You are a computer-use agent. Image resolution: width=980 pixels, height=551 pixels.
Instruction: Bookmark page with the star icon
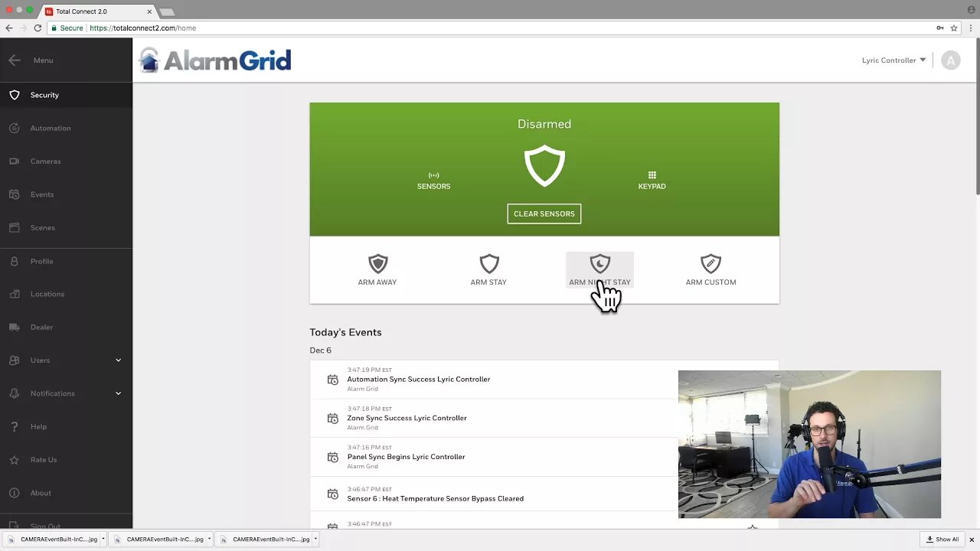point(954,28)
